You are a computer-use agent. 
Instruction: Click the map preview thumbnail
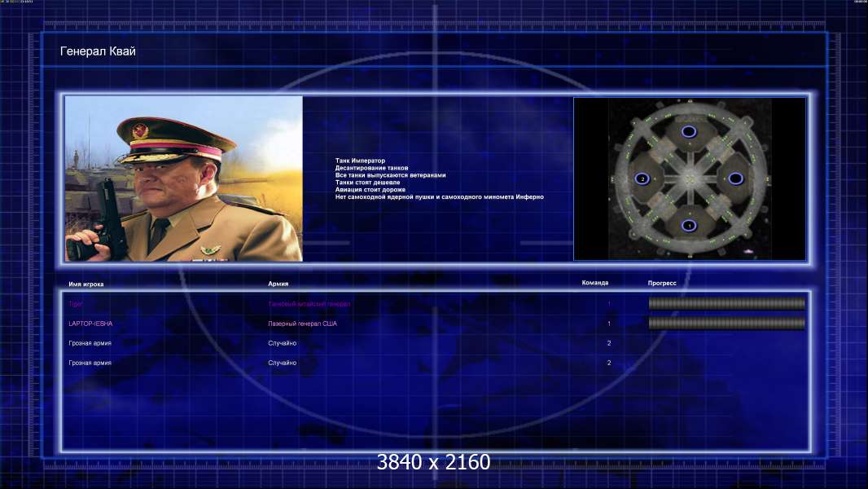(690, 178)
